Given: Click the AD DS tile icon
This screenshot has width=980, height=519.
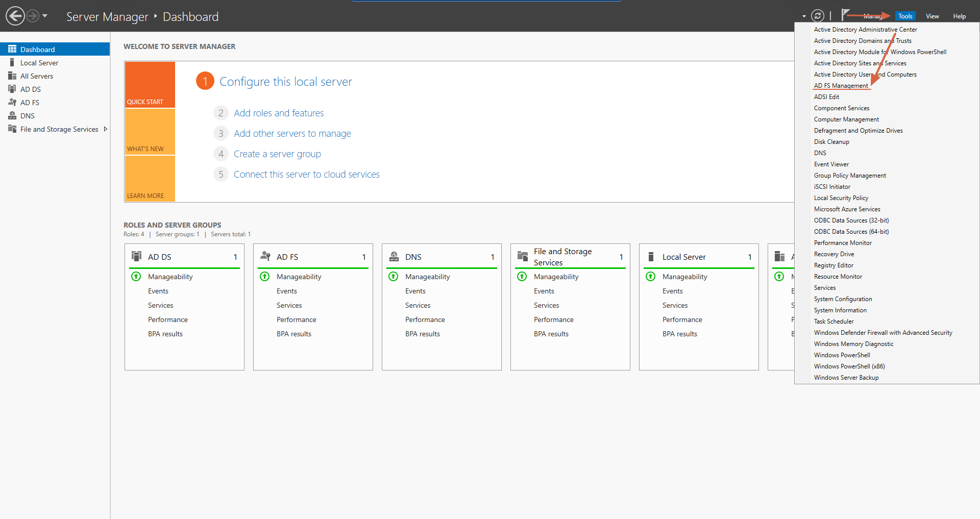Looking at the screenshot, I should click(136, 256).
